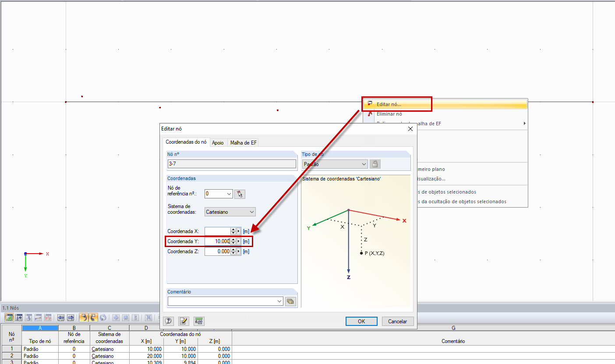
Task: Click the notepad edit icon in dialog footer
Action: point(184,321)
